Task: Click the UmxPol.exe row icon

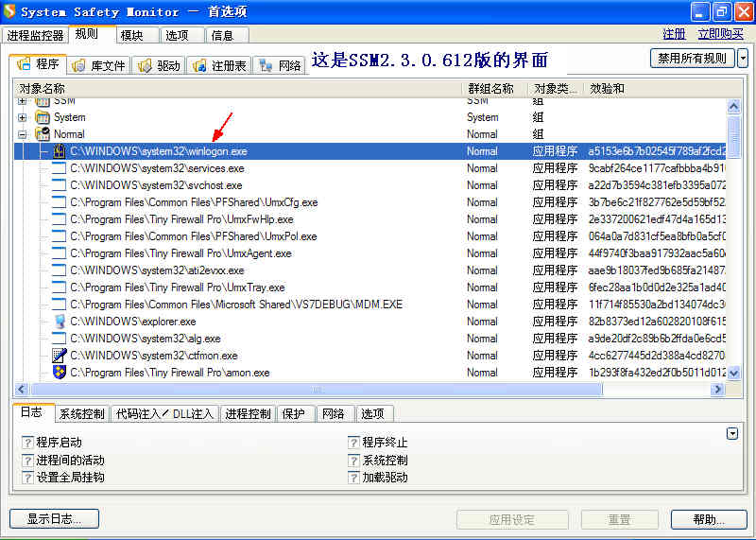Action: pyautogui.click(x=59, y=236)
